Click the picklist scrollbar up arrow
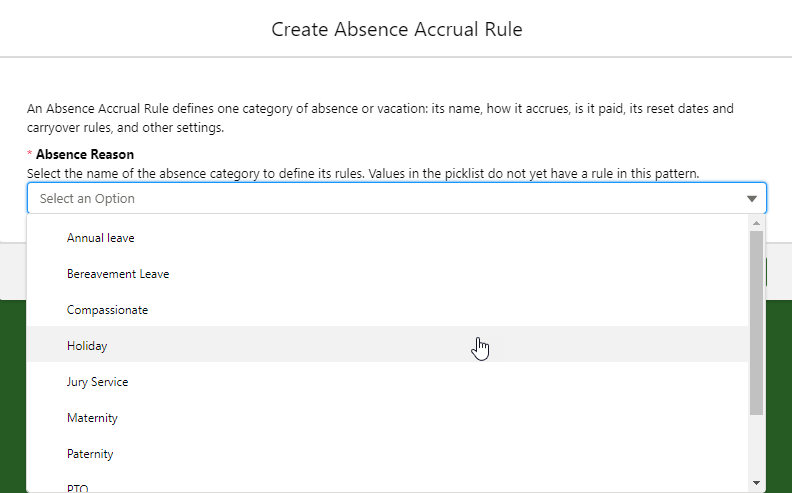The image size is (792, 493). (757, 223)
